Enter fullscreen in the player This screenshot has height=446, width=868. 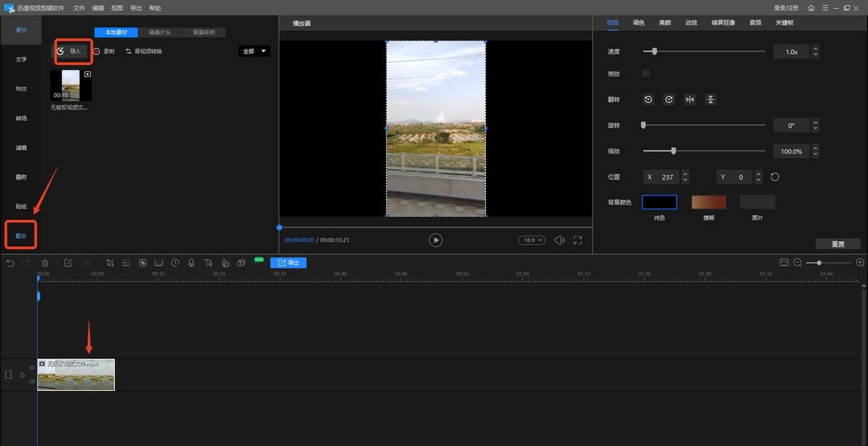(x=578, y=240)
